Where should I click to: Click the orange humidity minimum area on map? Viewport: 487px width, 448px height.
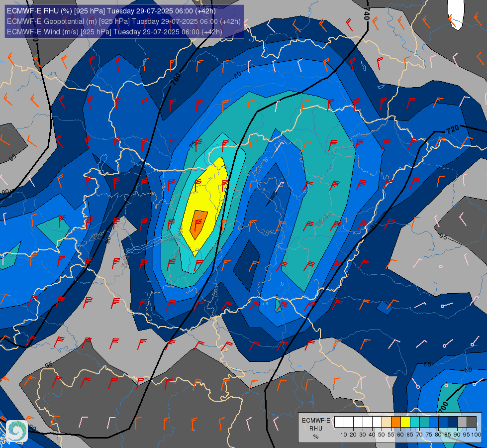coord(198,224)
